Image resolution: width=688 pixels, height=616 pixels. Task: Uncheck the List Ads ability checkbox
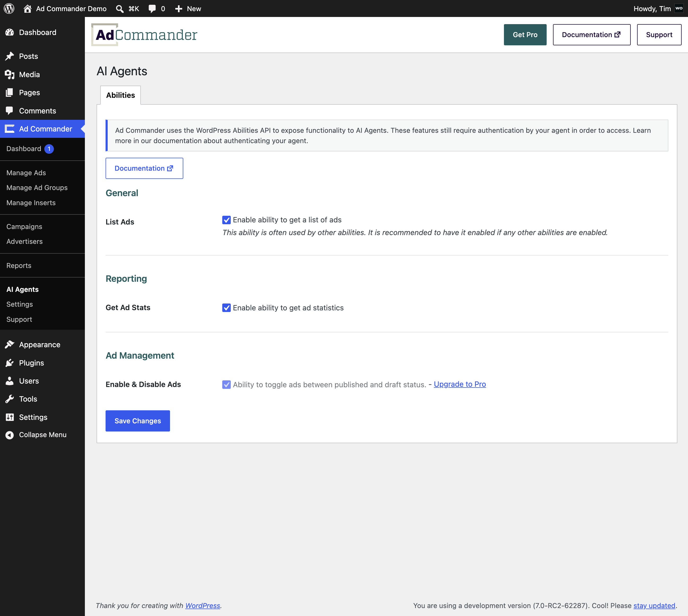pyautogui.click(x=227, y=220)
